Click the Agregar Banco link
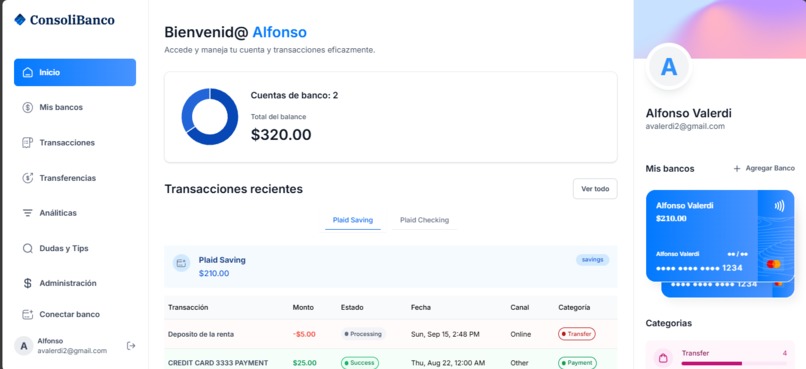Screen dimensions: 806x369 point(764,169)
